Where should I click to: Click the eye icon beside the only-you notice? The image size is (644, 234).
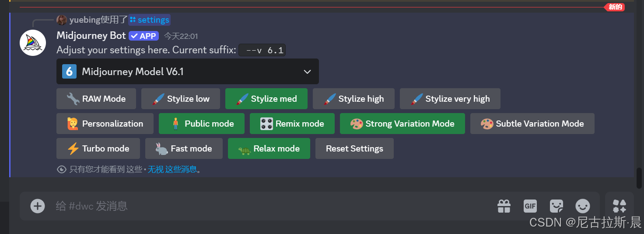tap(62, 169)
